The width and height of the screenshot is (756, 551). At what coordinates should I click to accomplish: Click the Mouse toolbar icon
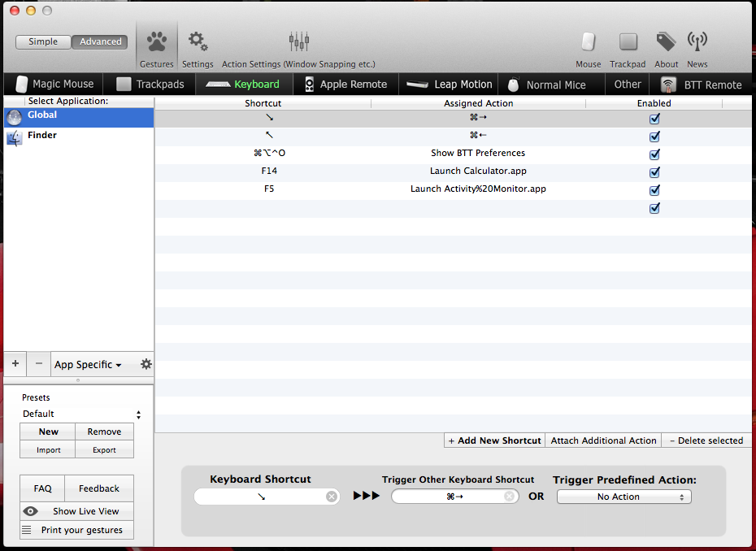click(589, 42)
